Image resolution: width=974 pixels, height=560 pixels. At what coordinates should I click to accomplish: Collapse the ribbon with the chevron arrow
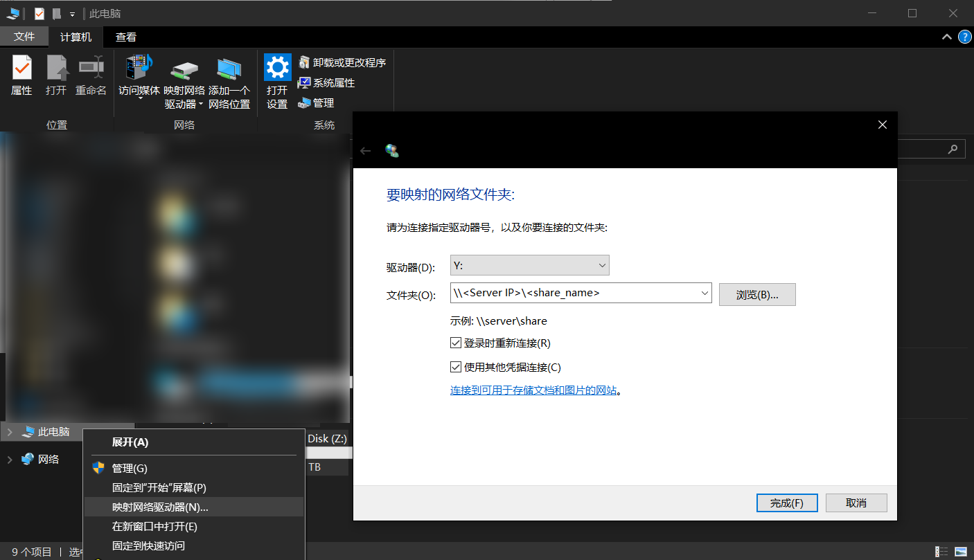(x=947, y=37)
